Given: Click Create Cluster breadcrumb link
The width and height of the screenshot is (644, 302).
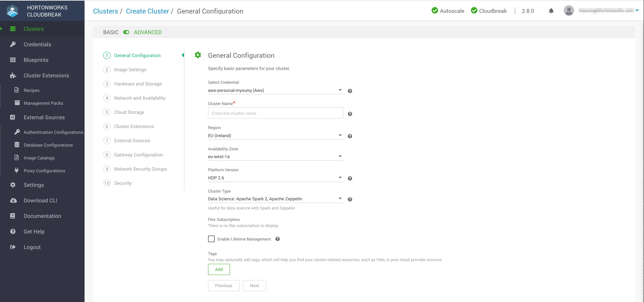Looking at the screenshot, I should coord(147,11).
